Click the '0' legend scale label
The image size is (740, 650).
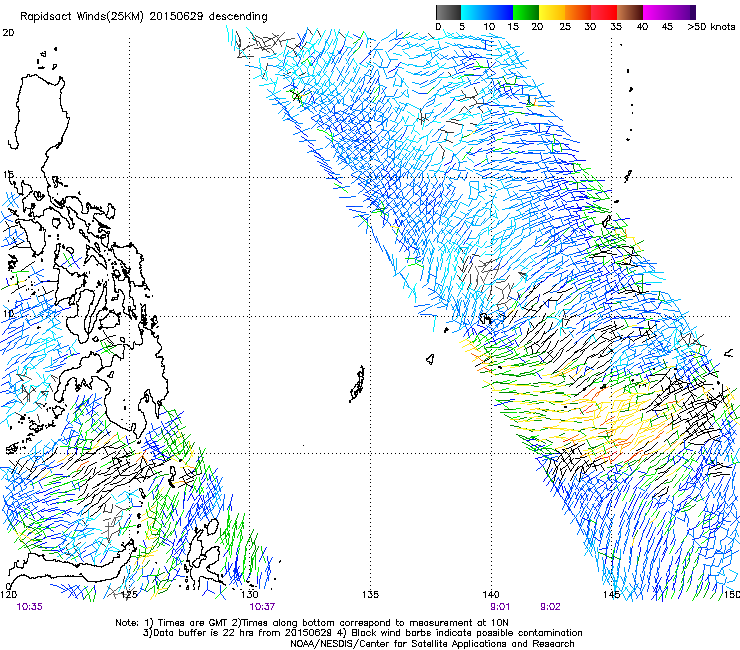(x=438, y=27)
